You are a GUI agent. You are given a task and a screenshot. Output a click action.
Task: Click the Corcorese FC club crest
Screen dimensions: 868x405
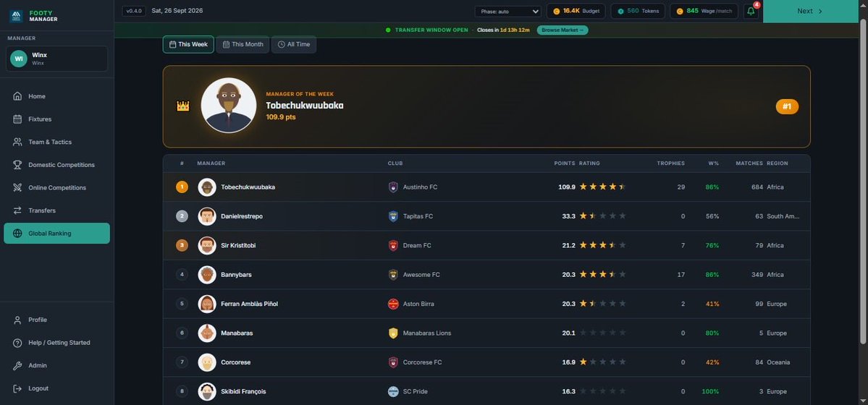click(393, 362)
